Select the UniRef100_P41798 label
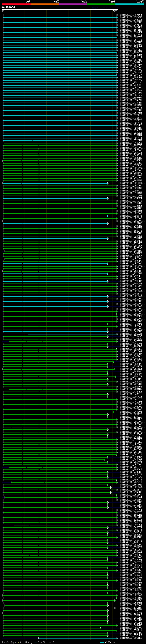Viewport: 146px width, 644px height. 131,402
